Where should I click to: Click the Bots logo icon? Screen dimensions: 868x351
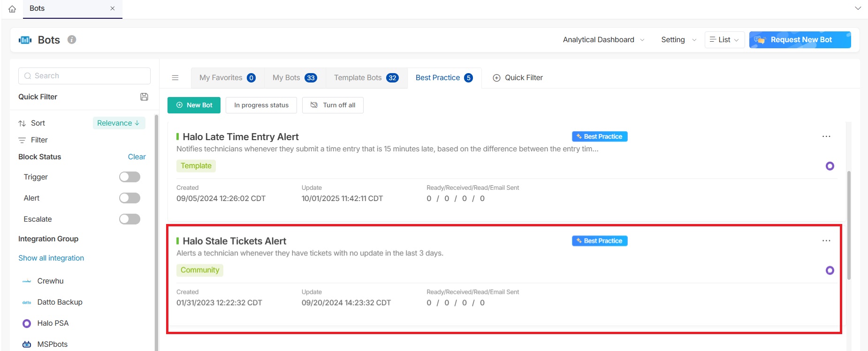tap(25, 40)
